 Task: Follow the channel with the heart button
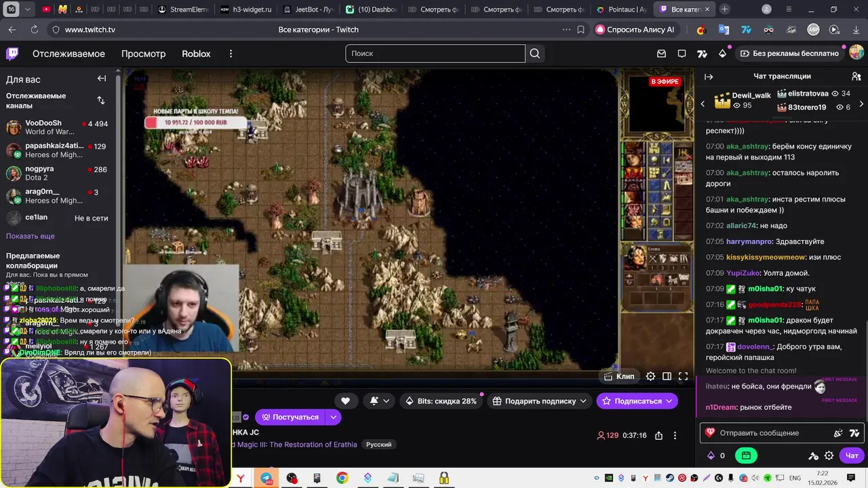click(x=345, y=401)
